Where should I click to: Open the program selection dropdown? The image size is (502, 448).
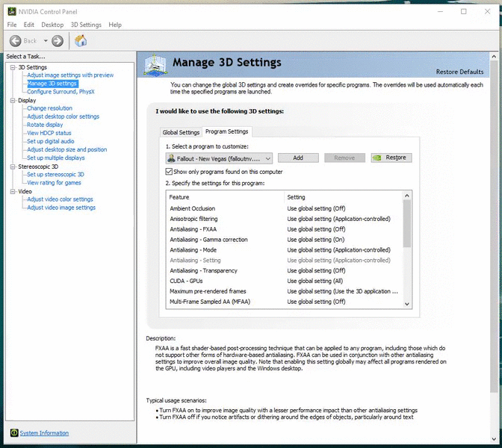click(x=219, y=158)
